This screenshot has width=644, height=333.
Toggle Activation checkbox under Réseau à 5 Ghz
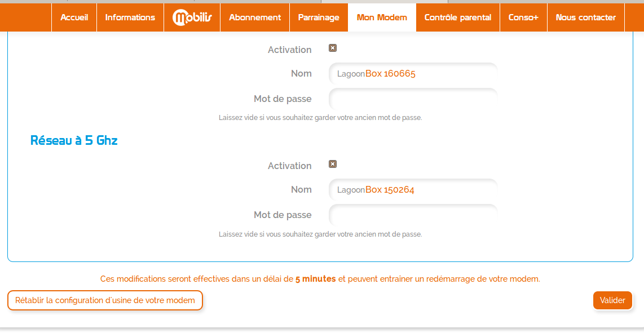click(333, 165)
